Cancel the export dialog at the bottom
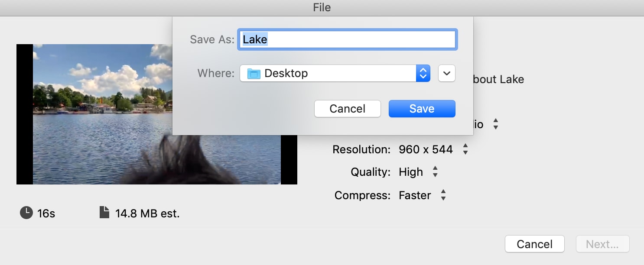Screen dimensions: 644x265 pyautogui.click(x=535, y=244)
